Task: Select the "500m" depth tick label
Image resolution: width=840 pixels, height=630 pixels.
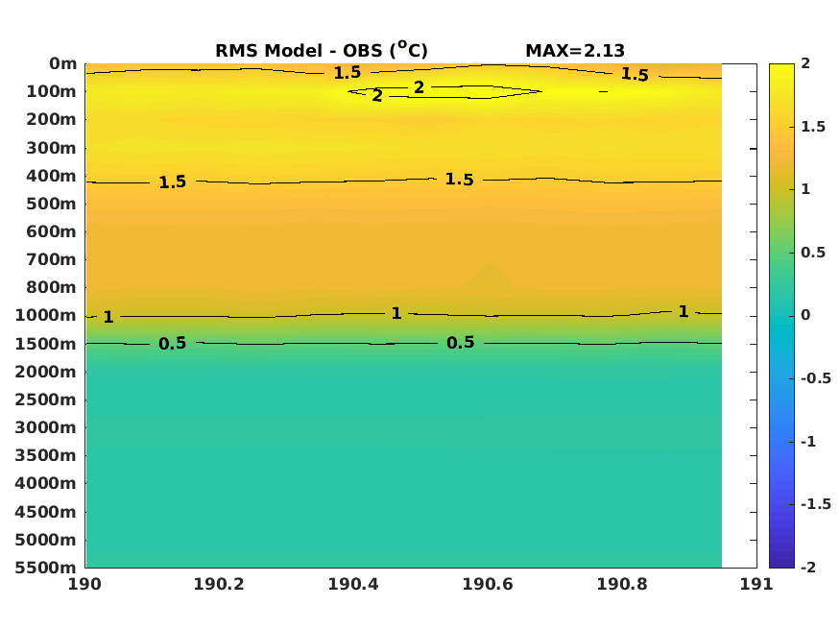Action: 52,204
